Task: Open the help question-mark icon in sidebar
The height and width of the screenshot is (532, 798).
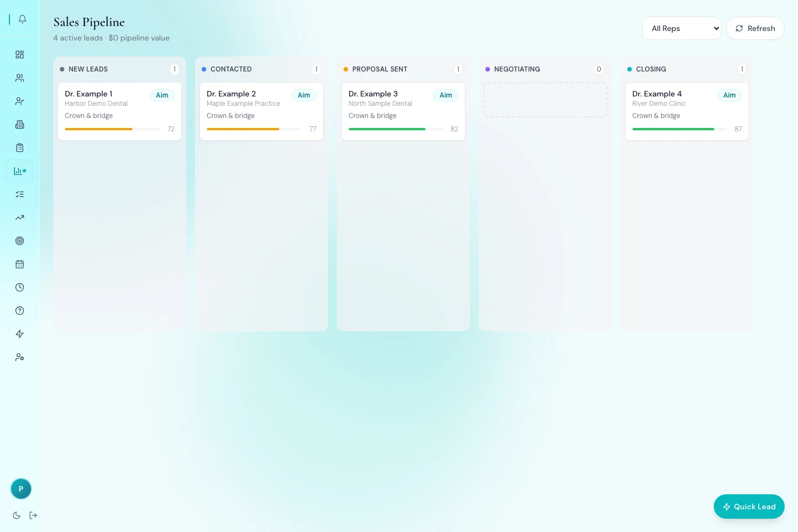Action: click(x=20, y=310)
